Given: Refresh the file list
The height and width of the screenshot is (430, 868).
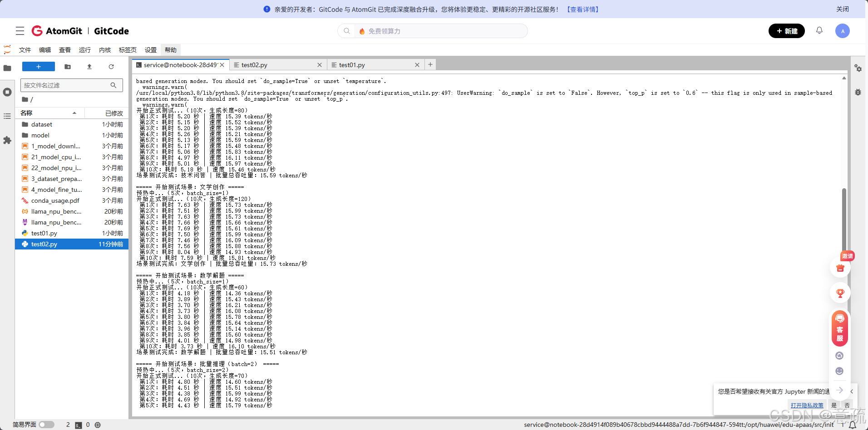Looking at the screenshot, I should click(x=111, y=67).
